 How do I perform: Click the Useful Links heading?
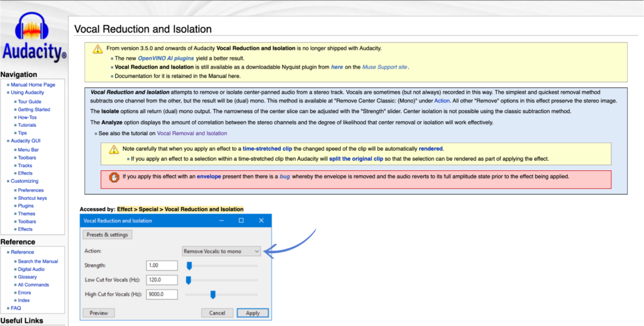[x=22, y=321]
